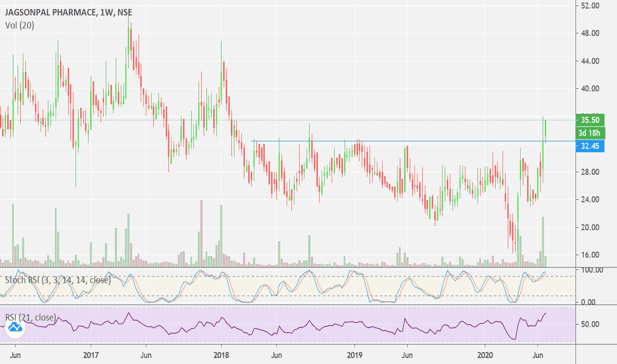Click the 100.00 Stoch RSI scale label
Image resolution: width=617 pixels, height=364 pixels.
tap(591, 270)
